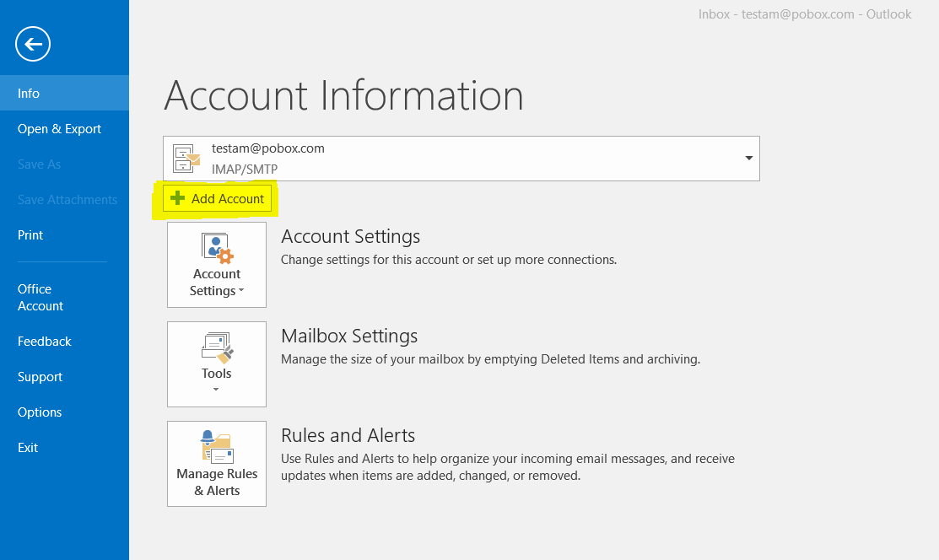Viewport: 939px width, 560px height.
Task: Click the Manage Rules & Alerts folder icon
Action: 217,447
